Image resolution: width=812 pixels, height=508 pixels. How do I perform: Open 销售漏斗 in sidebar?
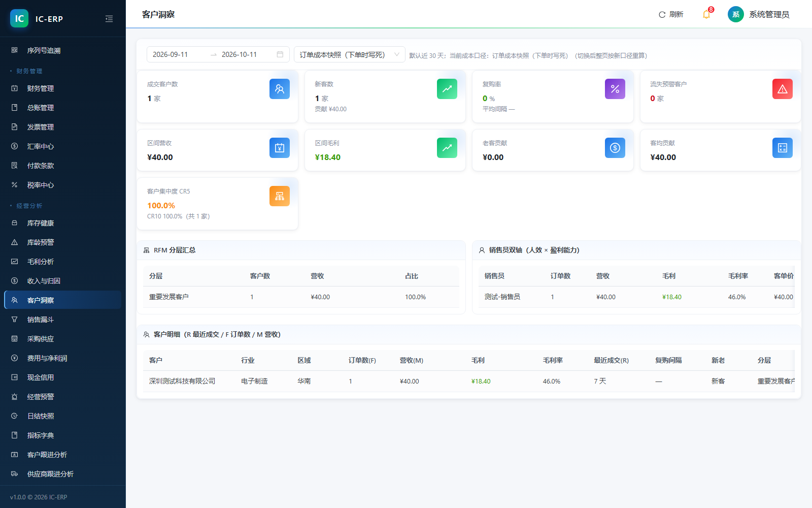coord(63,320)
